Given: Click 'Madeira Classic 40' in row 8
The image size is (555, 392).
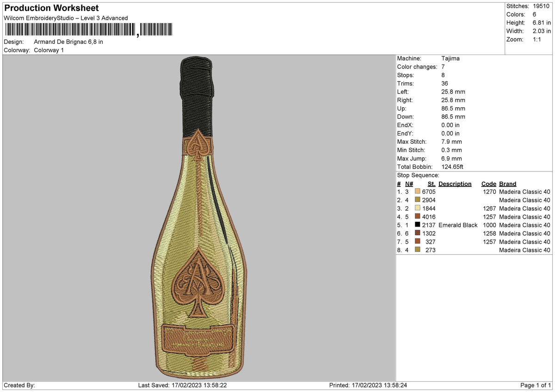Looking at the screenshot, I should click(x=525, y=250).
